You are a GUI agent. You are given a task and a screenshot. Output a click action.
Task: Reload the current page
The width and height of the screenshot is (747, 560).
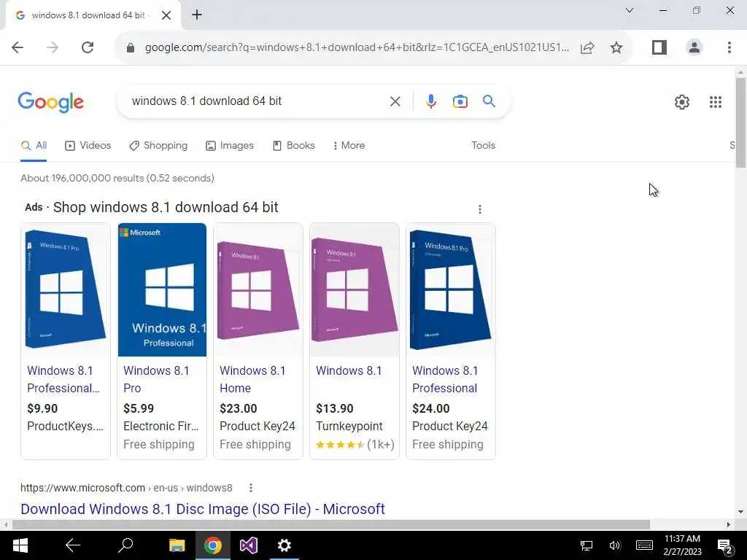click(88, 47)
